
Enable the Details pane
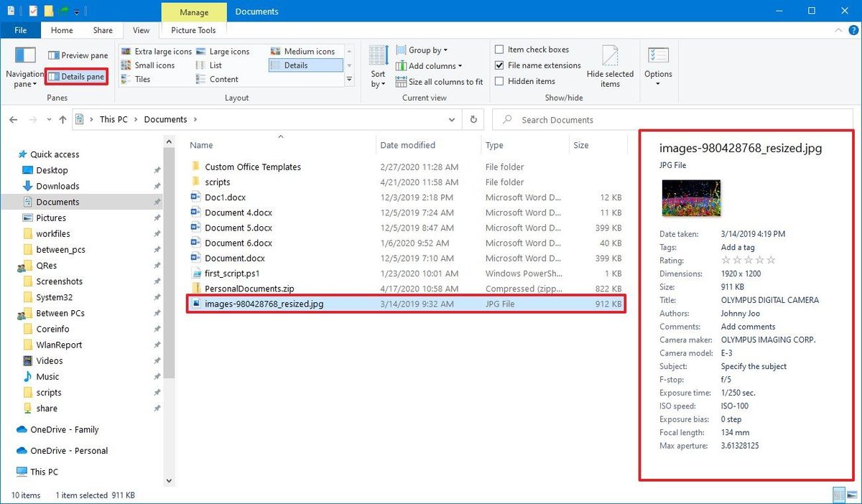[x=75, y=77]
